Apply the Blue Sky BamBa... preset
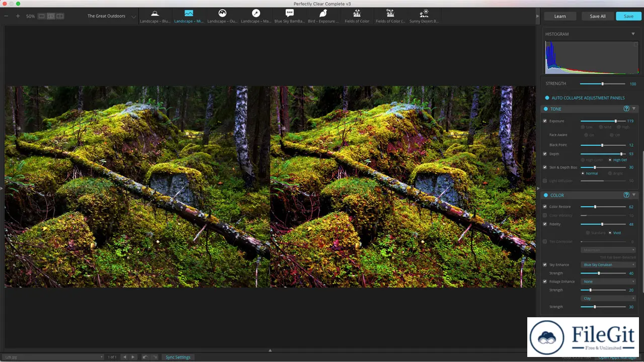644x362 pixels. click(289, 16)
